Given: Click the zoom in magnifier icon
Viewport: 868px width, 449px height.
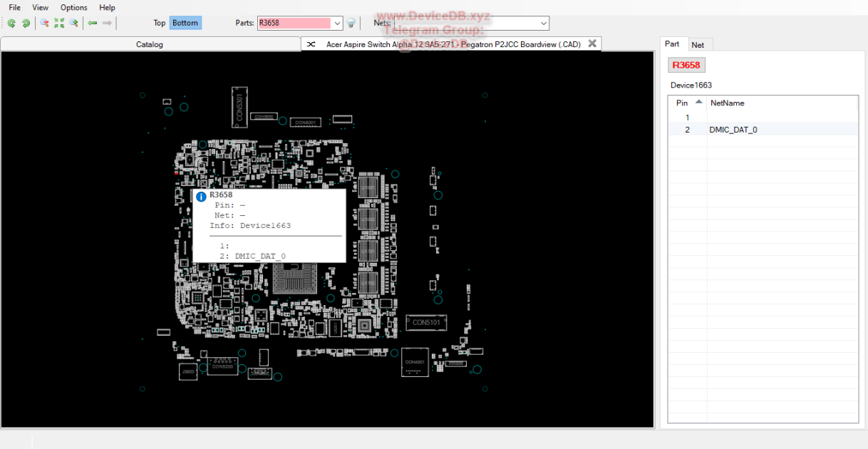Looking at the screenshot, I should click(73, 23).
